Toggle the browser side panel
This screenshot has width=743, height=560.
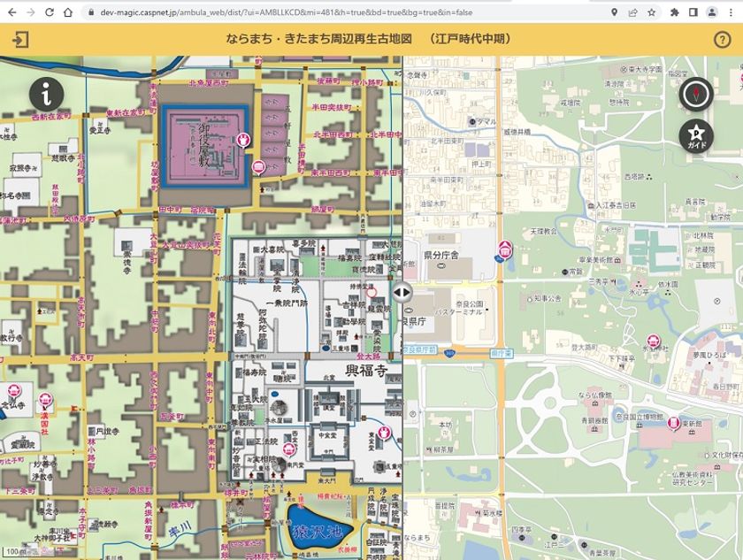(x=693, y=12)
